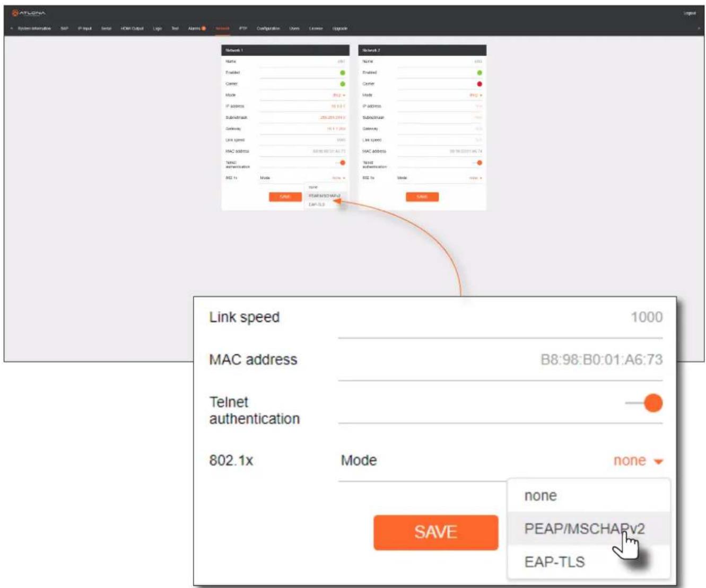This screenshot has width=706, height=588.
Task: Click the Logout link in the header
Action: [x=690, y=13]
